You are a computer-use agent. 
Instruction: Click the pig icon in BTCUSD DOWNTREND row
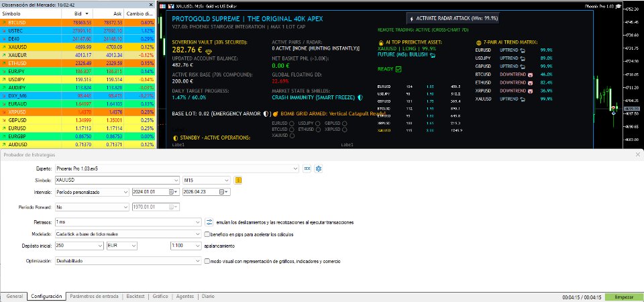click(x=530, y=74)
